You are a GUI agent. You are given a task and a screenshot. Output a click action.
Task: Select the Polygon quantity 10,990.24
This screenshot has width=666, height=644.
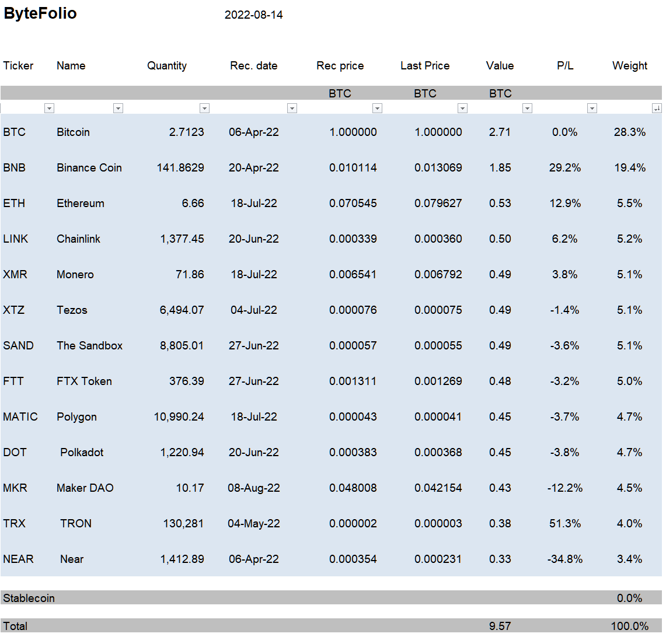[179, 417]
